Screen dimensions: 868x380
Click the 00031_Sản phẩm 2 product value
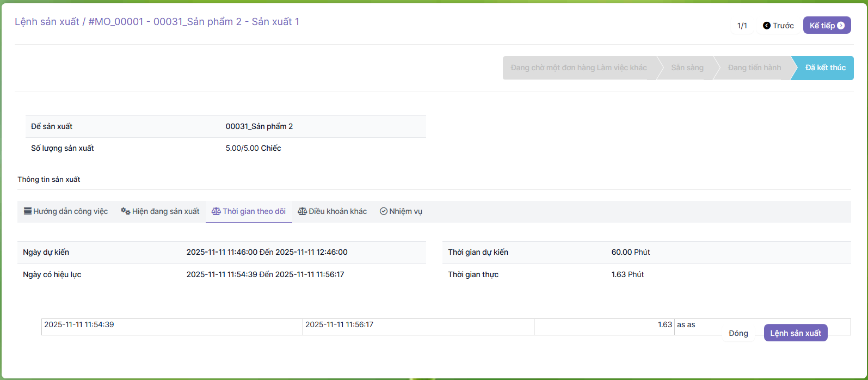tap(259, 126)
